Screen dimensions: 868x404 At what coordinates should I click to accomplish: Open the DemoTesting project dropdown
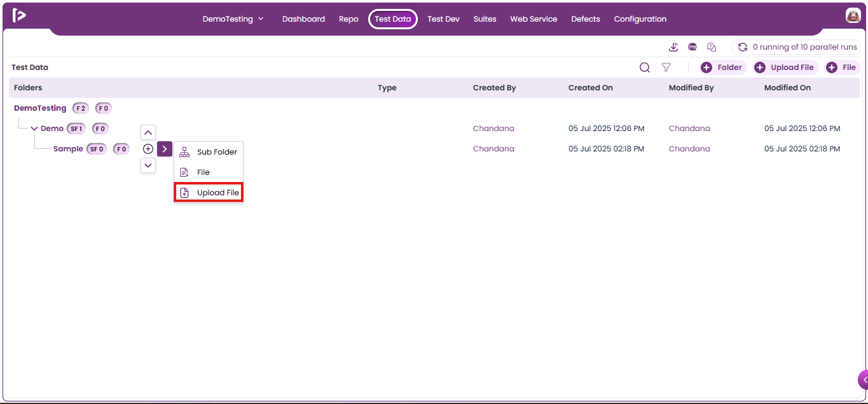[233, 19]
